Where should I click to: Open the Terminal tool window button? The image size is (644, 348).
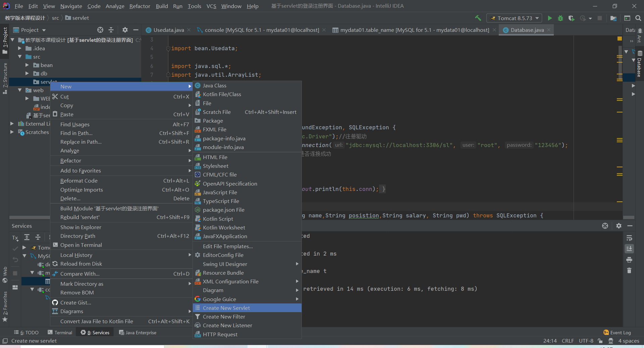60,333
